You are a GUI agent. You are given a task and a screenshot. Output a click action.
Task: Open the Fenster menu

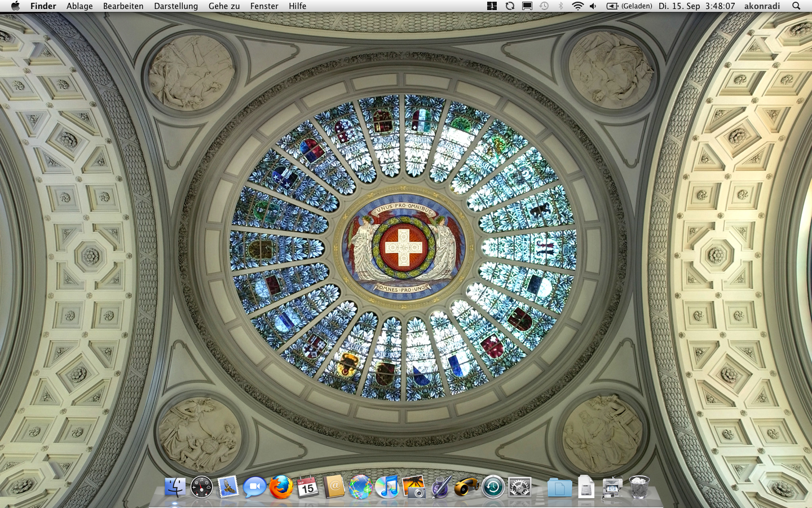tap(264, 6)
